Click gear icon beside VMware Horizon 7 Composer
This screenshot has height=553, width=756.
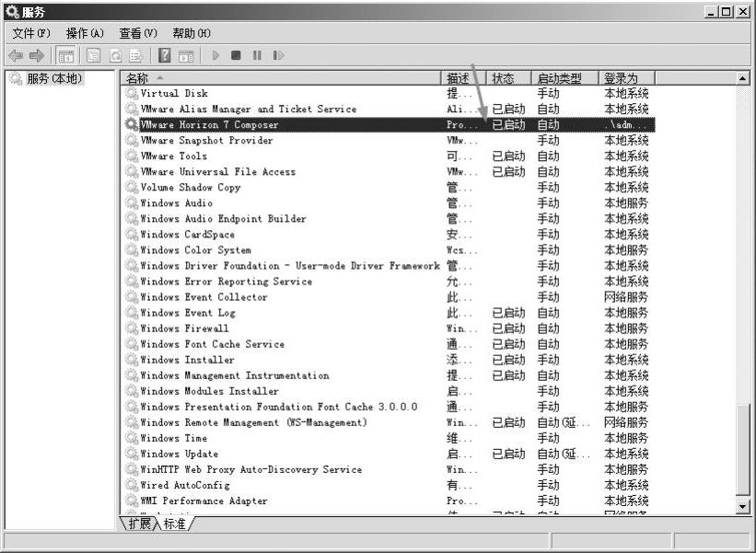(131, 124)
